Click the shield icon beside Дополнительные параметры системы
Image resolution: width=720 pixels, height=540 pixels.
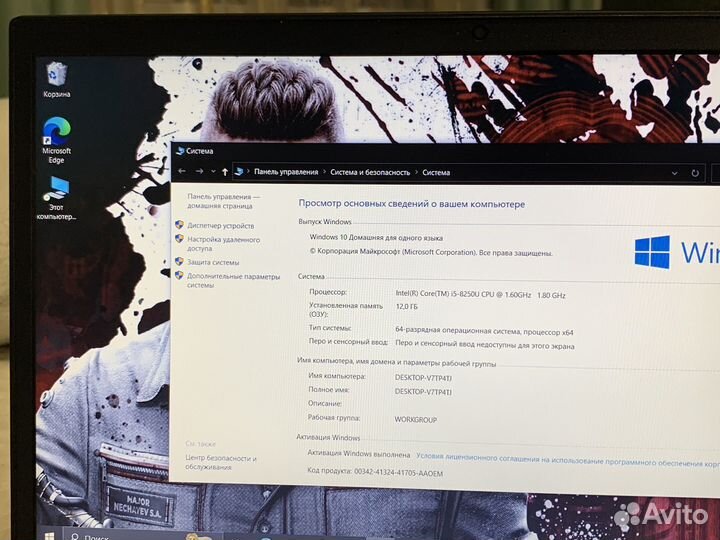coord(180,276)
